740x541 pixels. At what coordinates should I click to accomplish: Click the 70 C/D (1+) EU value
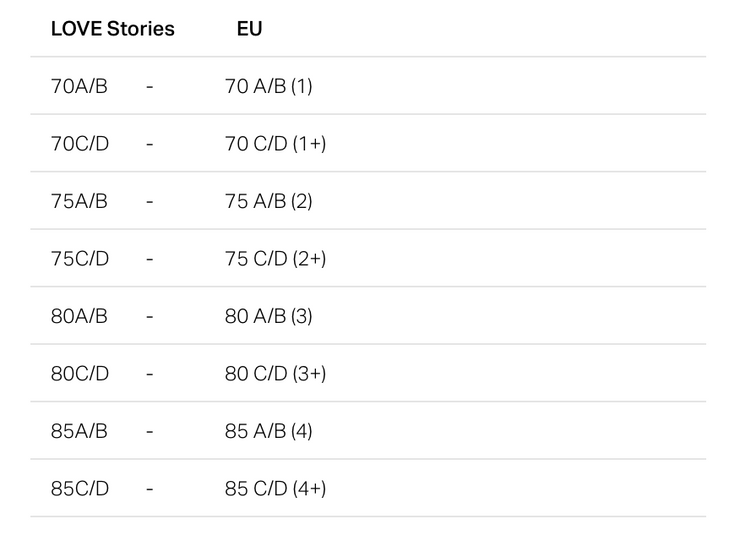point(276,144)
